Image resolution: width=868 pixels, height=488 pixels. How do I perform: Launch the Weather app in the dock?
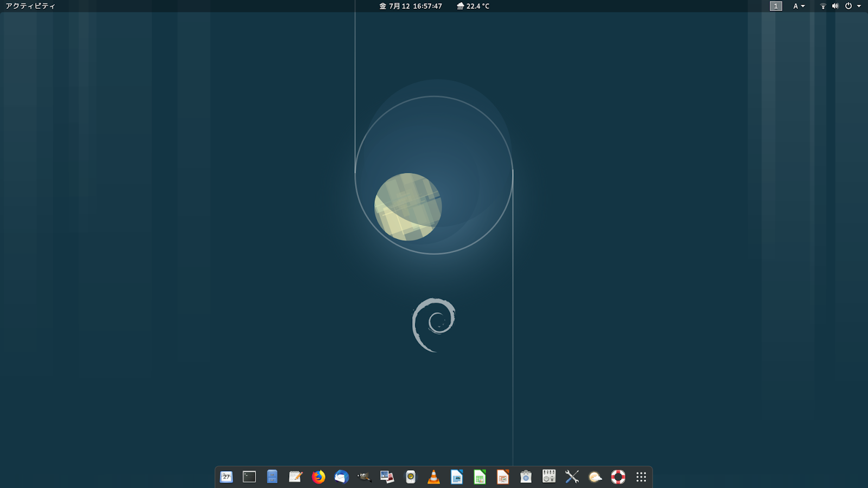[x=595, y=477]
